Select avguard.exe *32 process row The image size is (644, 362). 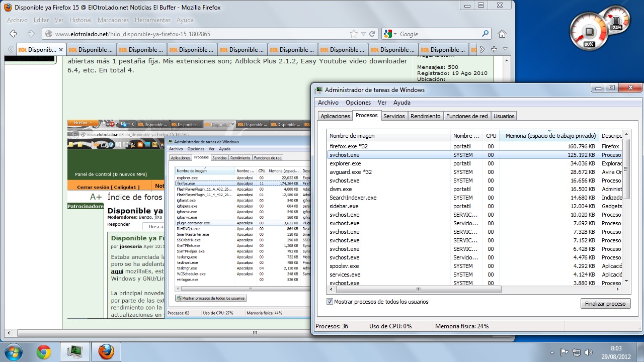point(474,172)
